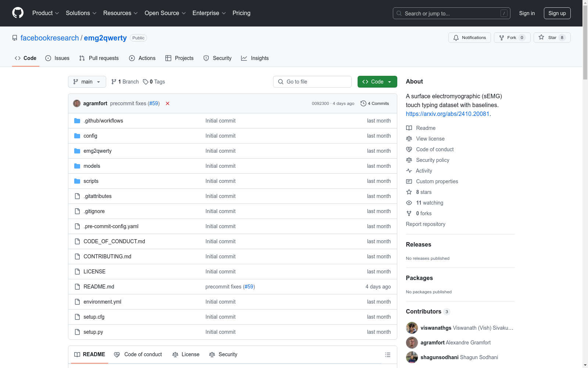Screen dimensions: 588x368
Task: Expand the Solutions menu
Action: pyautogui.click(x=81, y=13)
